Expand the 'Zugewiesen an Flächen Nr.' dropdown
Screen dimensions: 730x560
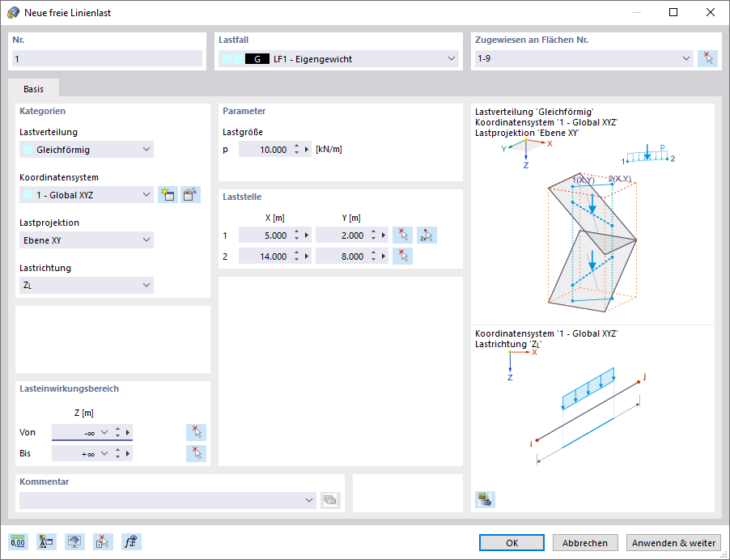click(x=685, y=58)
